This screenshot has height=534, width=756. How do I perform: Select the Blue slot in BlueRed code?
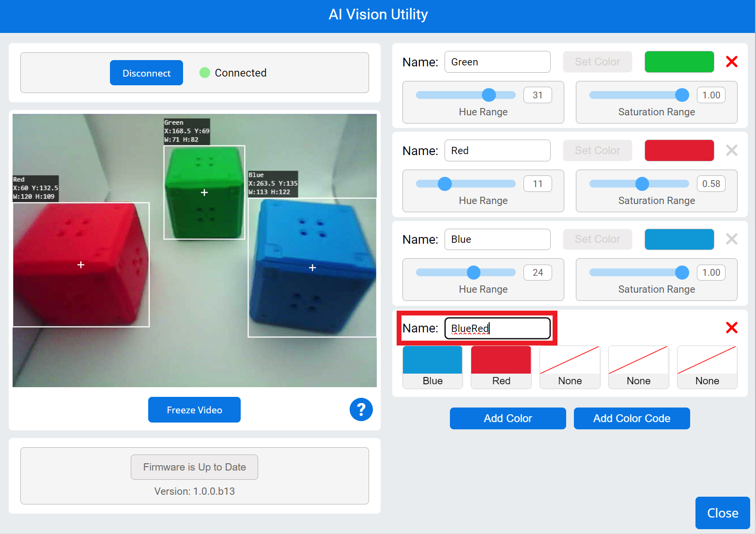pos(432,367)
